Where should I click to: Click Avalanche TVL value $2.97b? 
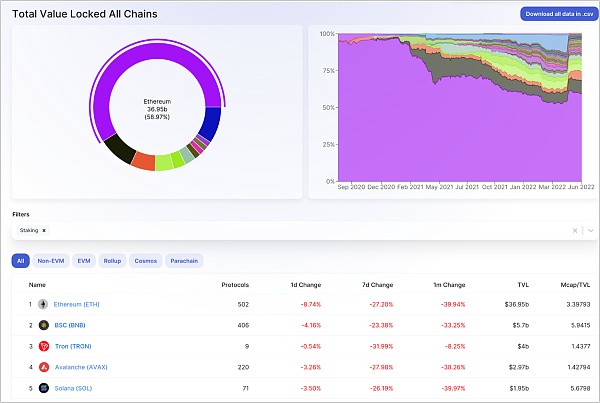point(519,367)
